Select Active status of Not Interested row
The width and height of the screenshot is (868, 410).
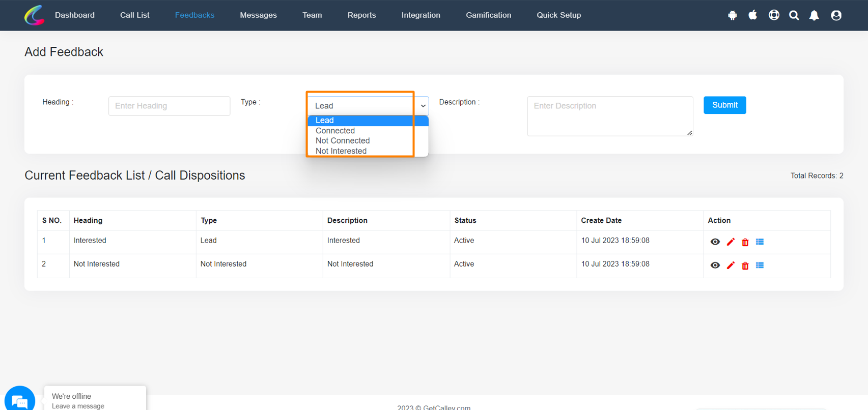(x=464, y=264)
